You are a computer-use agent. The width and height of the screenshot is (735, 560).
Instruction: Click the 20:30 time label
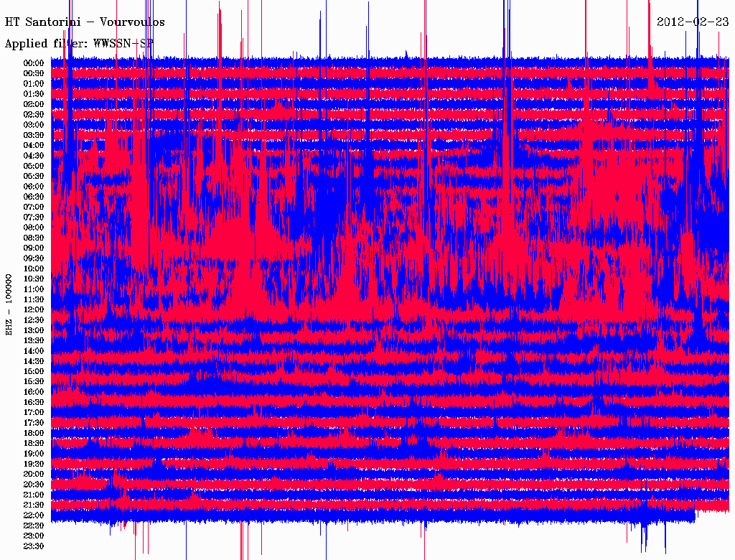(34, 485)
